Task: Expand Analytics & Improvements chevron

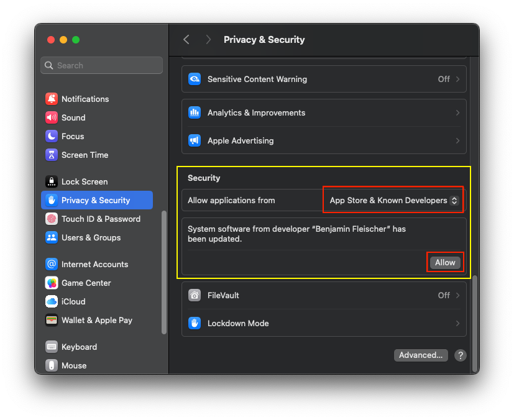Action: tap(457, 112)
